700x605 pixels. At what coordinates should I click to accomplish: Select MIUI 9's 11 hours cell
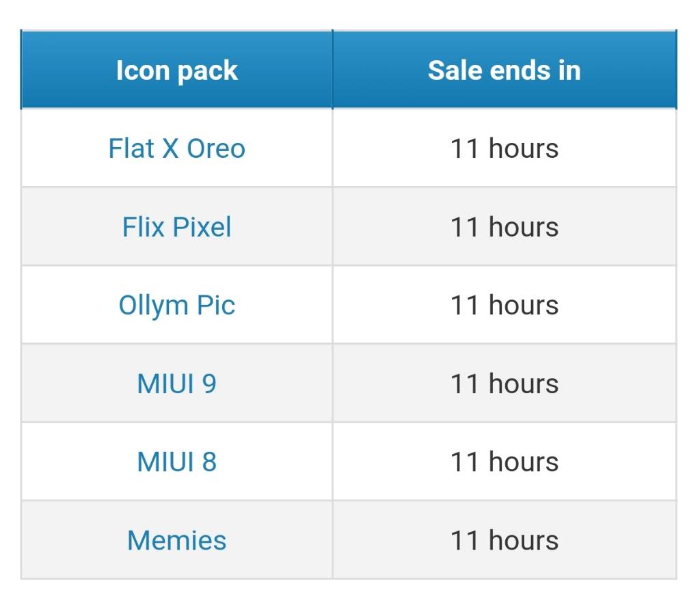coord(505,384)
